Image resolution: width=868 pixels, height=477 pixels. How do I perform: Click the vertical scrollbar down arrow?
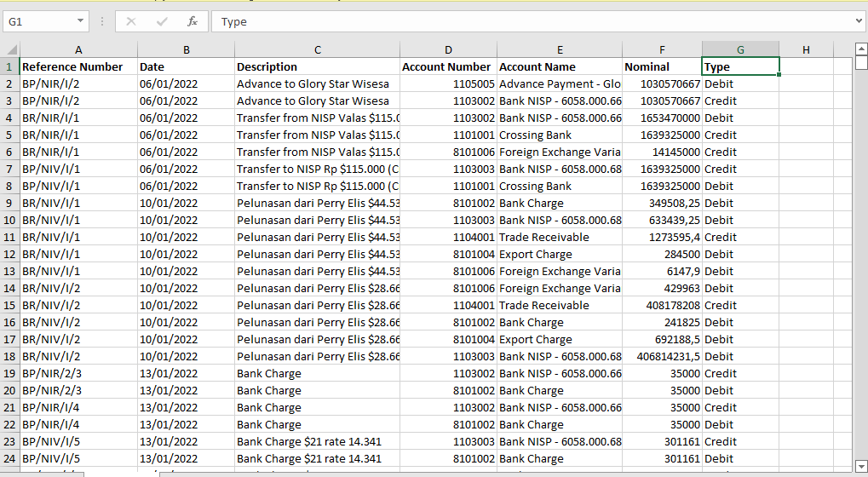click(861, 465)
